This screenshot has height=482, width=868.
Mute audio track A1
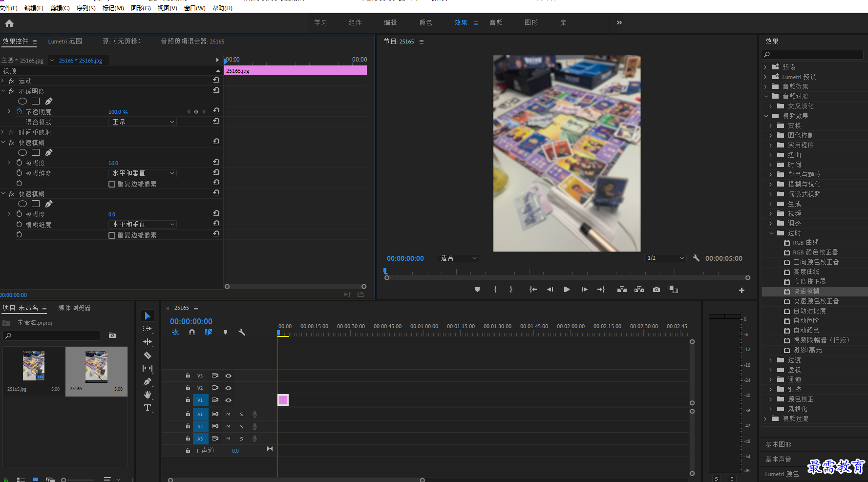(228, 414)
